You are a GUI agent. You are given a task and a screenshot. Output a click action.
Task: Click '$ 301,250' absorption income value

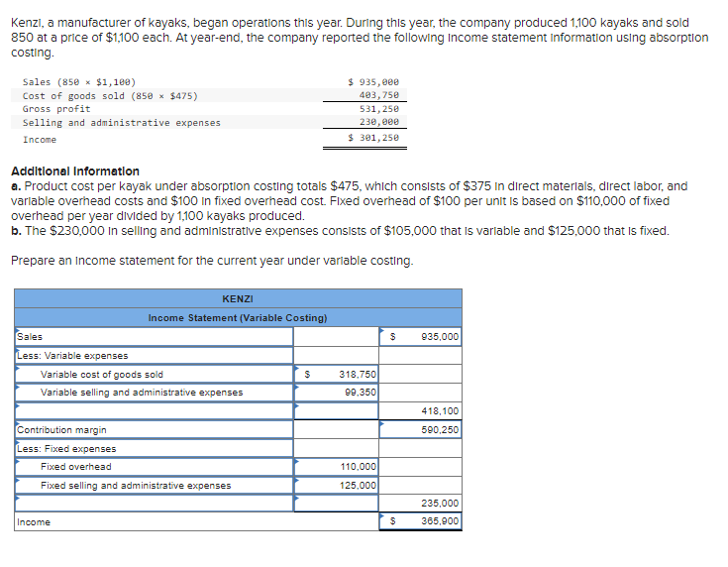(373, 138)
